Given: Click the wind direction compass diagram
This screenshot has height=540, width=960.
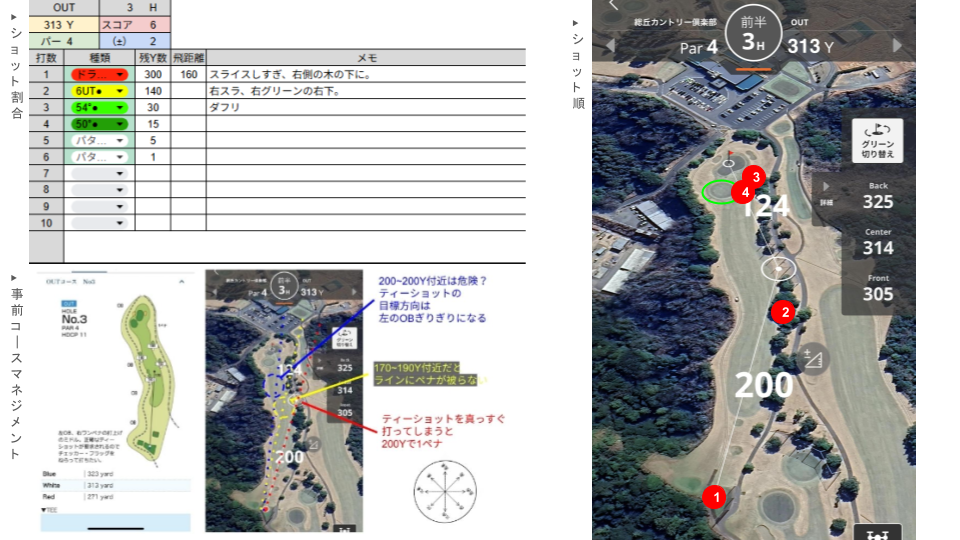Looking at the screenshot, I should (445, 490).
